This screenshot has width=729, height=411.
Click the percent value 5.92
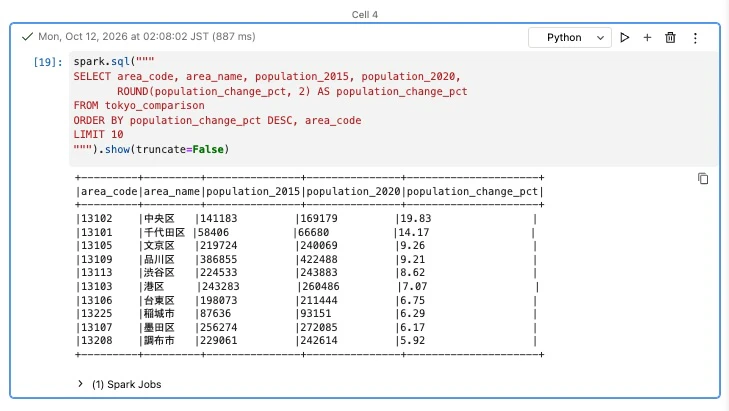[412, 340]
